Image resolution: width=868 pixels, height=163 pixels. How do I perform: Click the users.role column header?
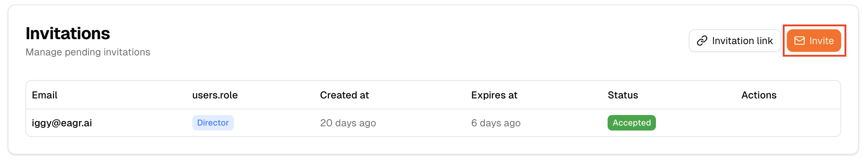click(x=215, y=95)
